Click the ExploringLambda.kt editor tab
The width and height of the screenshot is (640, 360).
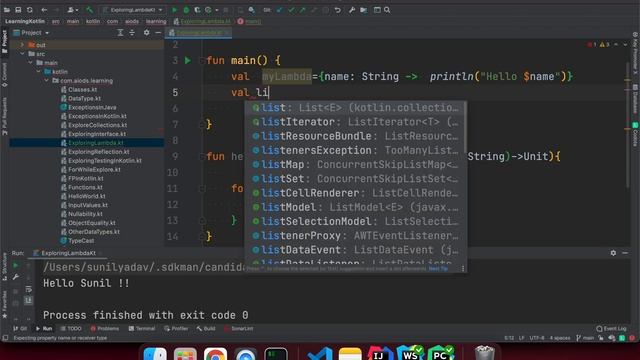pos(198,33)
